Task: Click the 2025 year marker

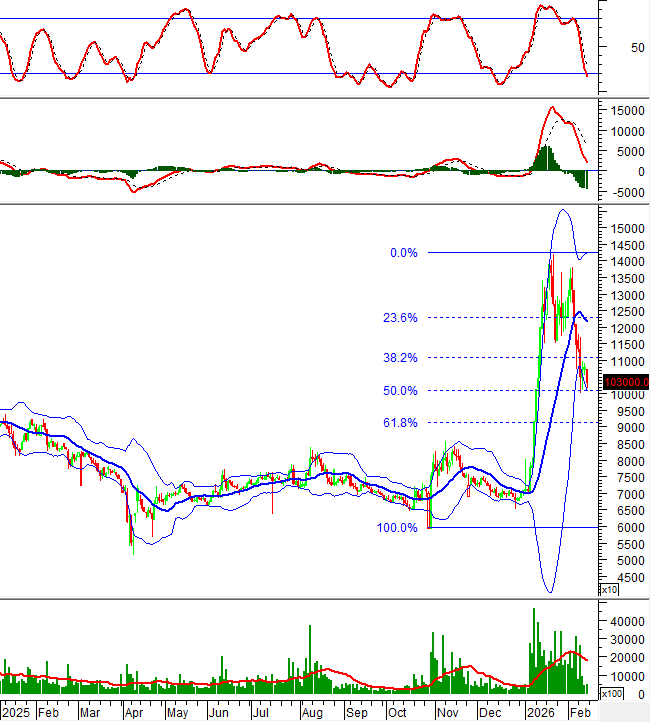Action: 16,713
